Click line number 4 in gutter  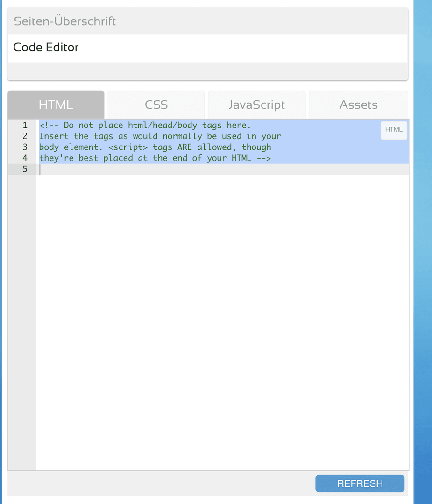pos(25,158)
